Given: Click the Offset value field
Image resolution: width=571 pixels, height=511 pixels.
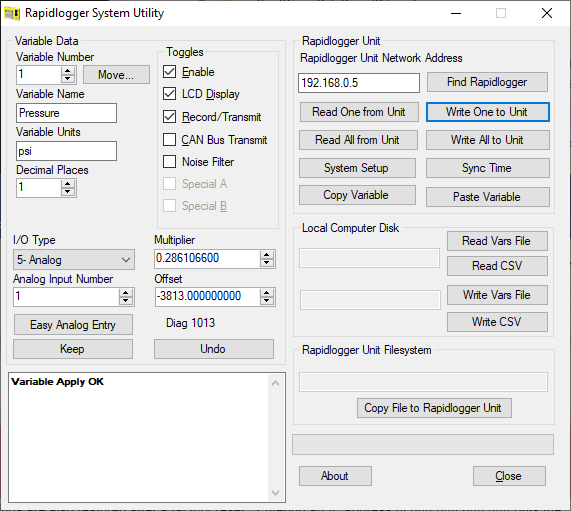Looking at the screenshot, I should [x=208, y=296].
